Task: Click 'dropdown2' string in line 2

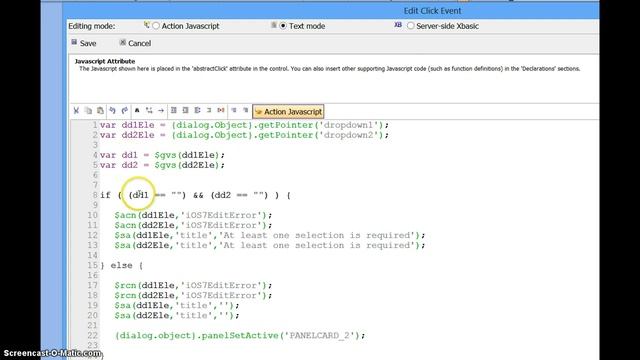Action: (x=349, y=135)
